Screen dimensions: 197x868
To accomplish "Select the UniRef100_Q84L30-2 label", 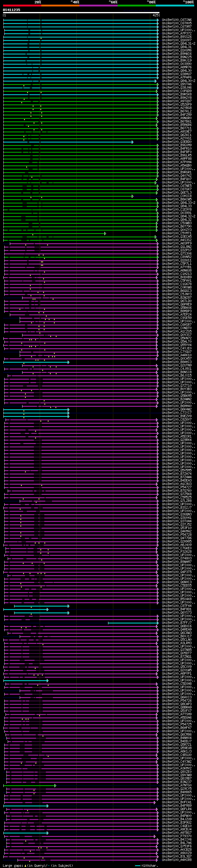I will pyautogui.click(x=179, y=81).
